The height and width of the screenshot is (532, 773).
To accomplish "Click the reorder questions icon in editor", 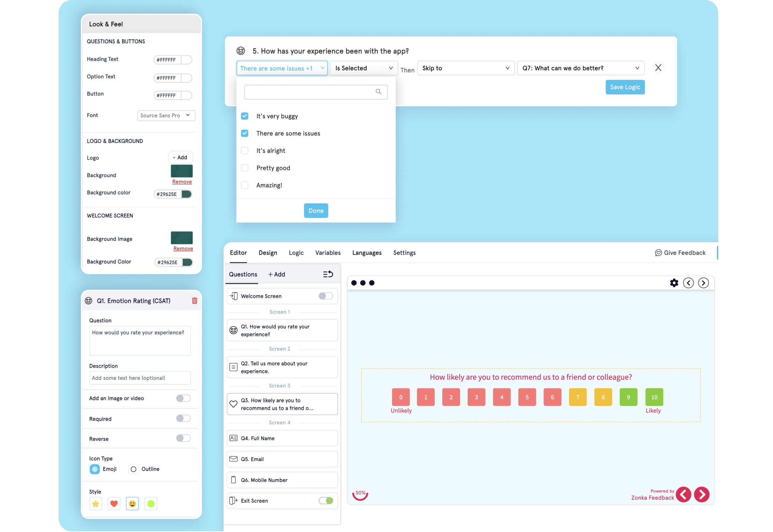I will [x=328, y=274].
